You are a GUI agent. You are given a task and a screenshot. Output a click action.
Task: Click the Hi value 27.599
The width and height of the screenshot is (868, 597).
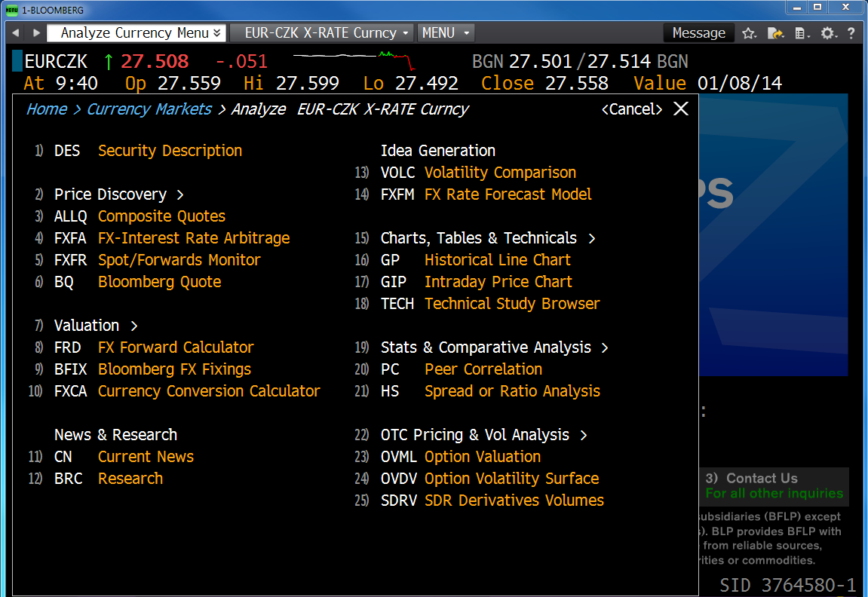coord(307,84)
